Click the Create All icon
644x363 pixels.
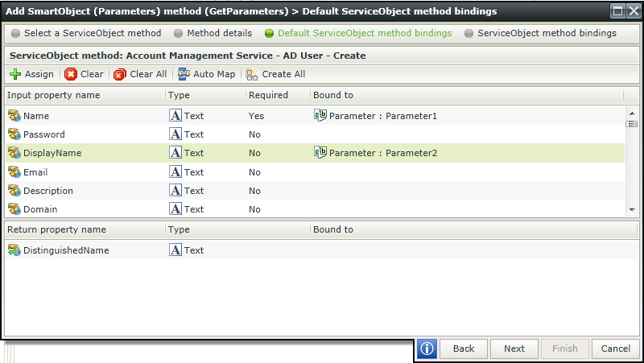point(252,74)
